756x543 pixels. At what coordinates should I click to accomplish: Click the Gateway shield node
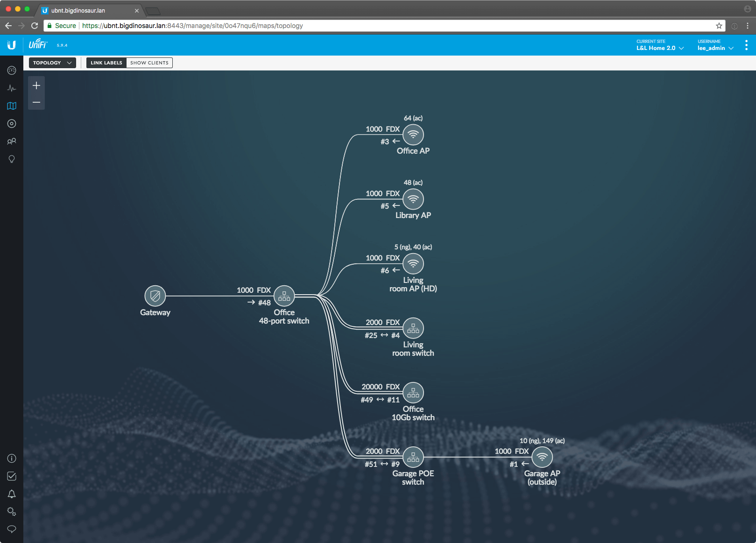(155, 296)
